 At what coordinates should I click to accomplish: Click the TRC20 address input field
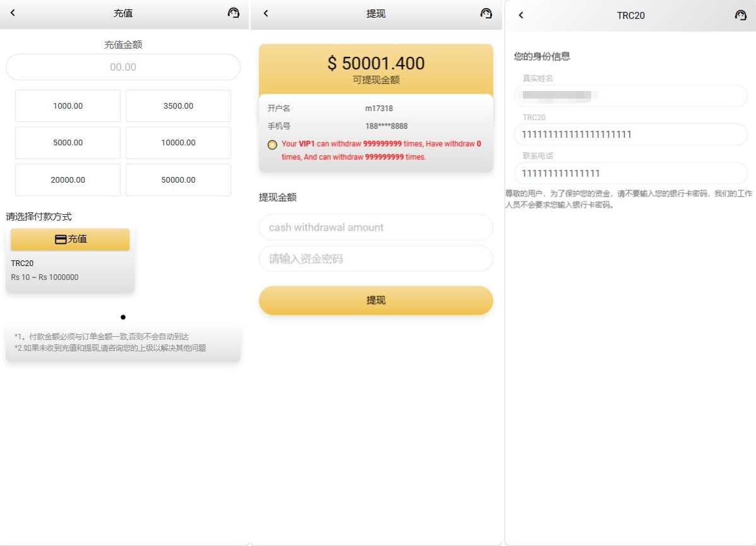[630, 135]
